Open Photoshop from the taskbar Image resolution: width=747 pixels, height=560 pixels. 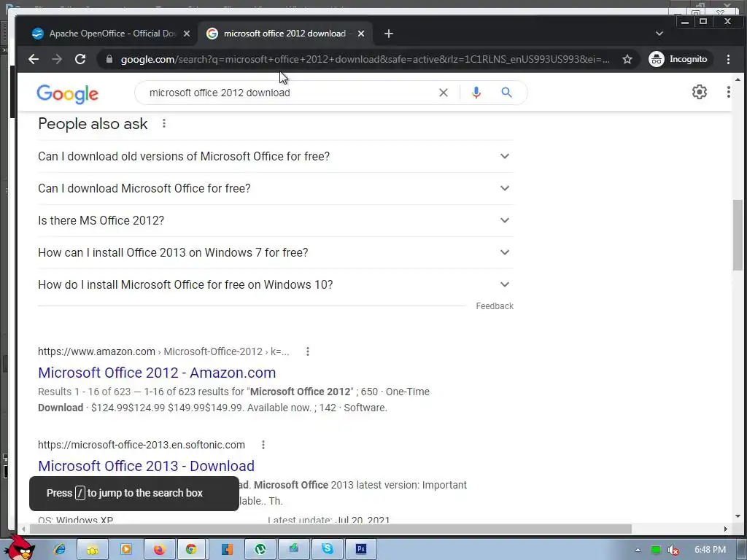point(360,549)
